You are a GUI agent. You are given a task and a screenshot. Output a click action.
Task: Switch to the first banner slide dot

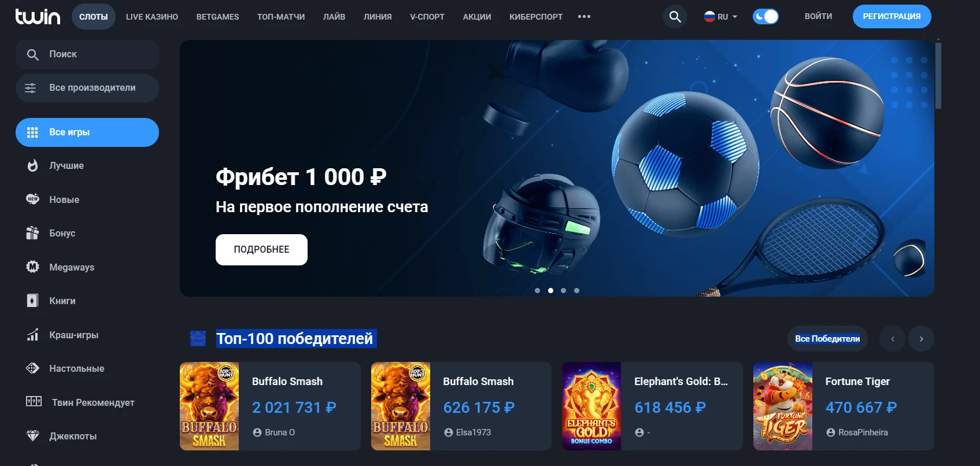click(x=537, y=291)
